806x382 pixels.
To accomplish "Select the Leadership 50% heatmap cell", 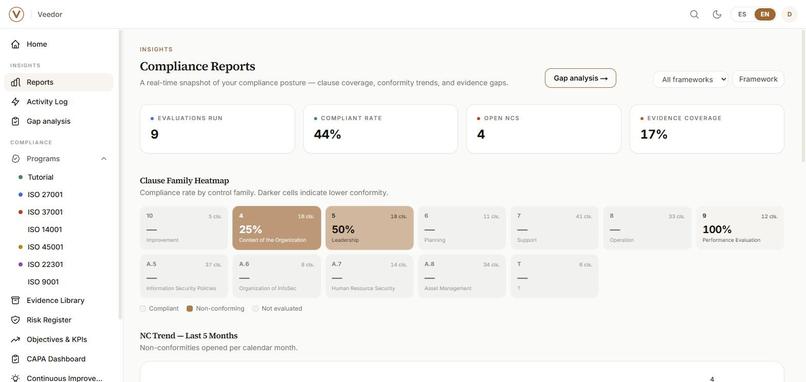I will click(369, 228).
